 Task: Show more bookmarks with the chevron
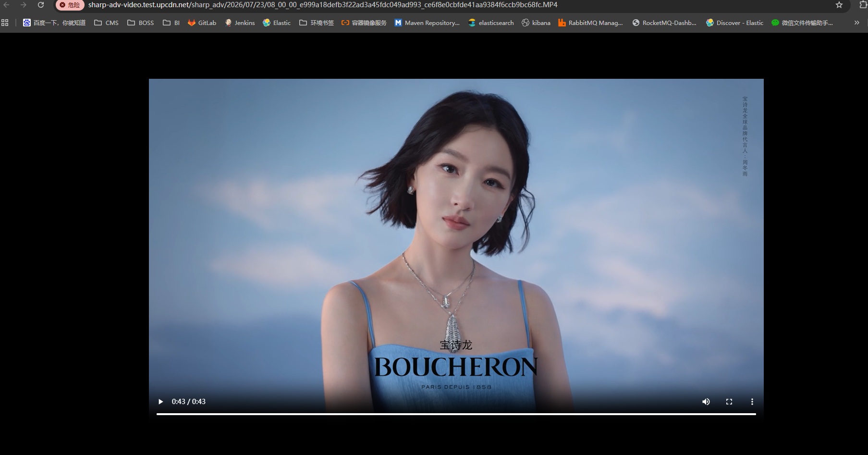(x=856, y=23)
